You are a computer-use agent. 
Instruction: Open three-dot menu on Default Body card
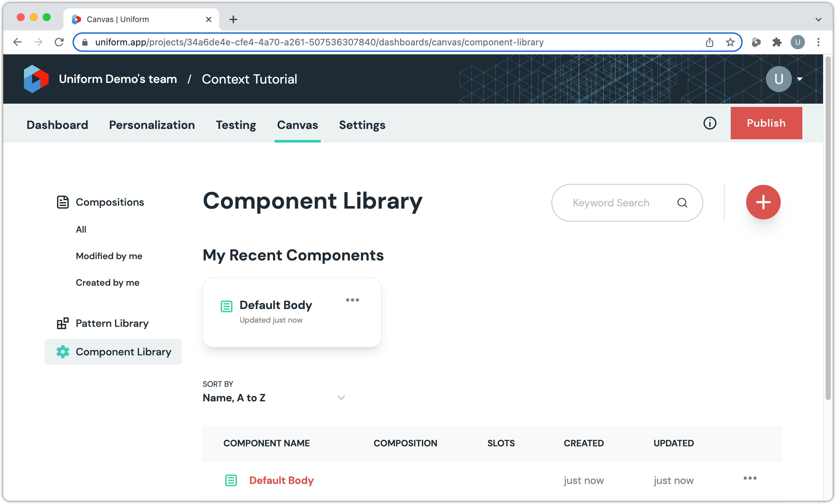352,300
